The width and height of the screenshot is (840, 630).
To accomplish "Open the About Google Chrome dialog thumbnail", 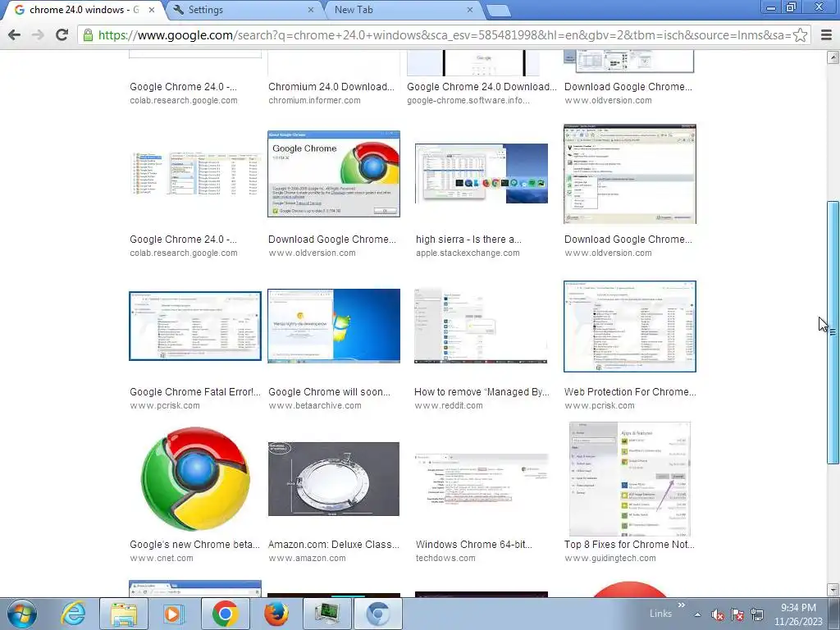I will click(x=334, y=174).
